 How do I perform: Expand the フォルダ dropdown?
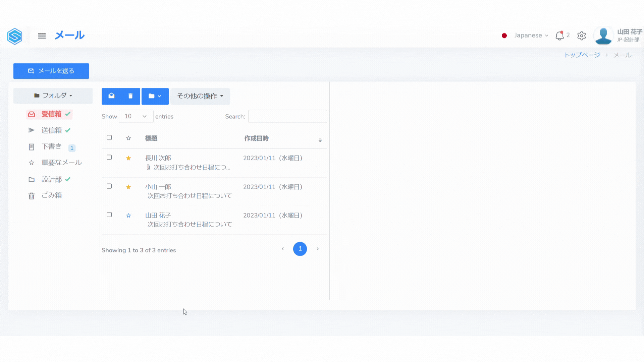[x=53, y=96]
